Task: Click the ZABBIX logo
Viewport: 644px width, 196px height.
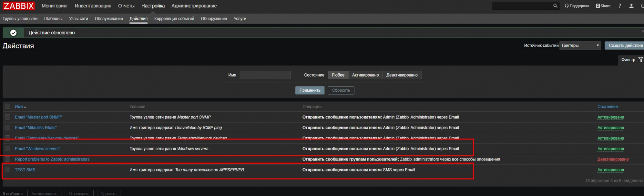Action: pyautogui.click(x=19, y=6)
